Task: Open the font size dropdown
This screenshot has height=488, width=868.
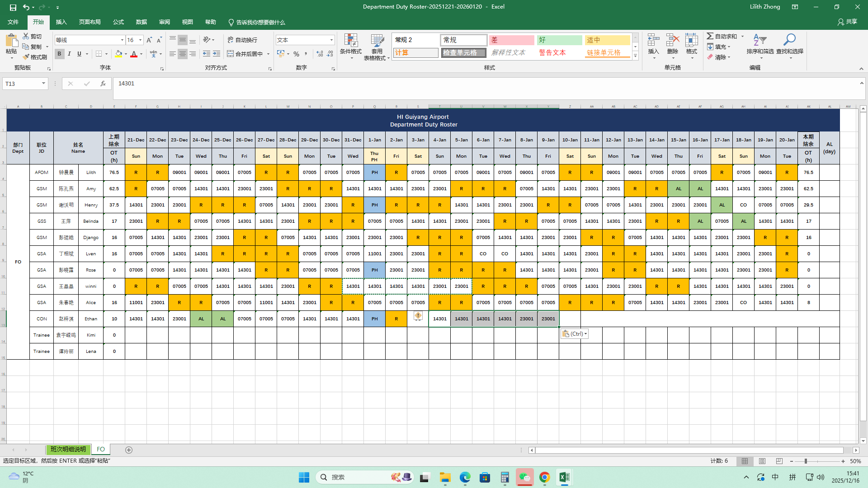Action: (x=140, y=40)
